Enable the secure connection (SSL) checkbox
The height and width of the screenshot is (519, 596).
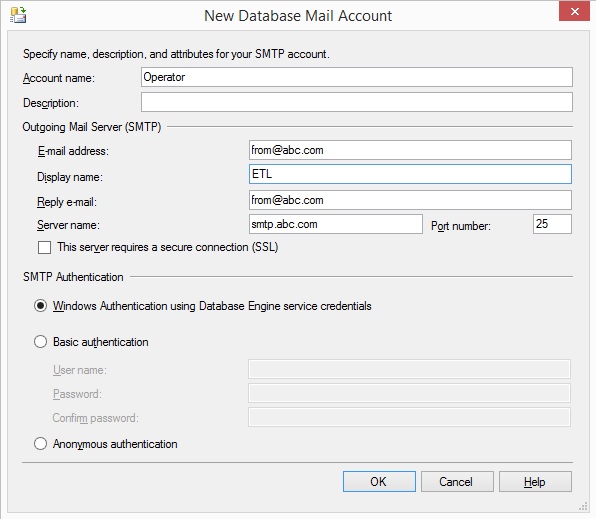[x=44, y=248]
